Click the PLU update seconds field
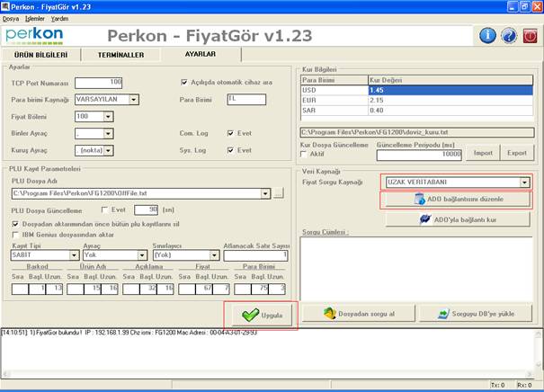This screenshot has width=544, height=392. (146, 209)
